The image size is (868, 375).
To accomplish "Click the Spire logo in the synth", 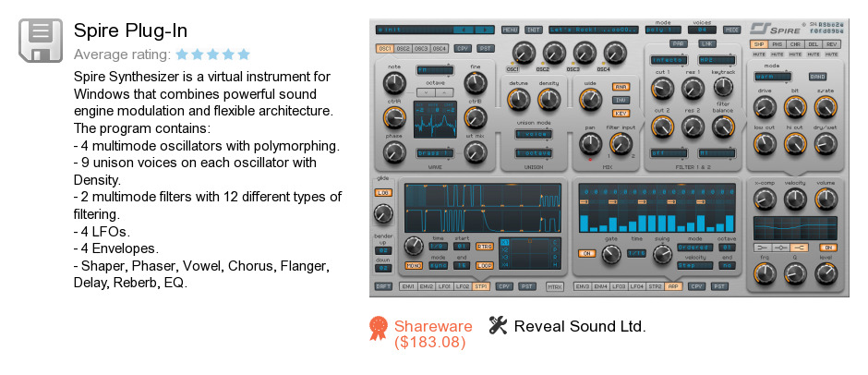I will (x=773, y=28).
